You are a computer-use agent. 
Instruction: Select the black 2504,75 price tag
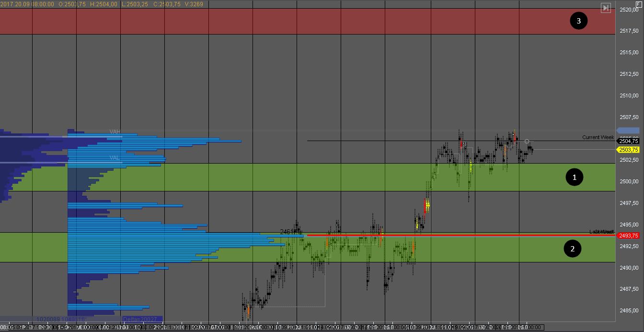(628, 141)
